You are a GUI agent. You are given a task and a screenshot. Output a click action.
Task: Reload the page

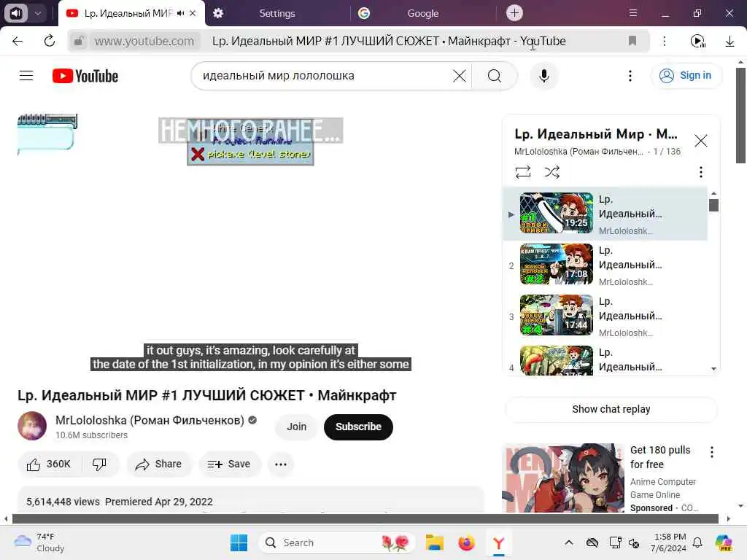point(50,41)
